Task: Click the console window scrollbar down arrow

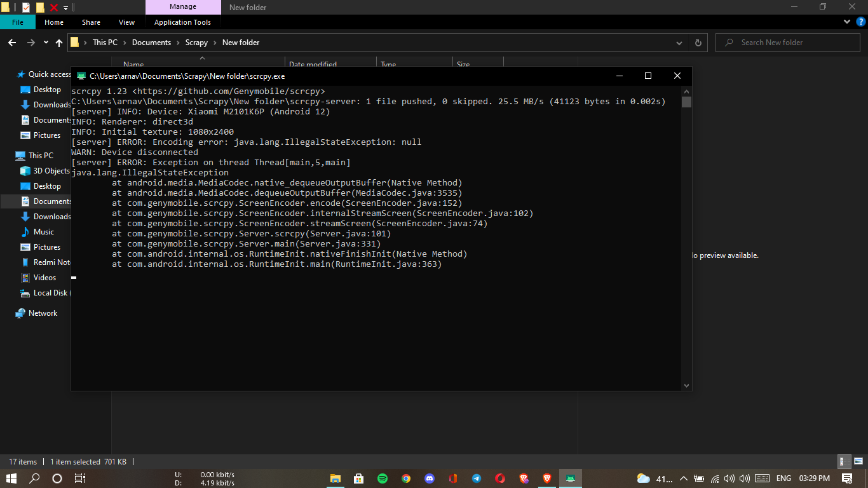Action: point(686,384)
